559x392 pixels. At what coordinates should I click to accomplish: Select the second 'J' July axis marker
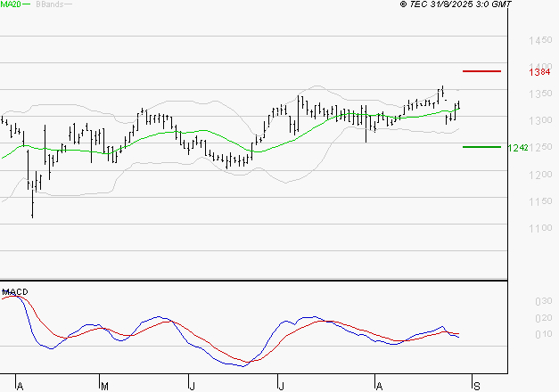pos(281,386)
